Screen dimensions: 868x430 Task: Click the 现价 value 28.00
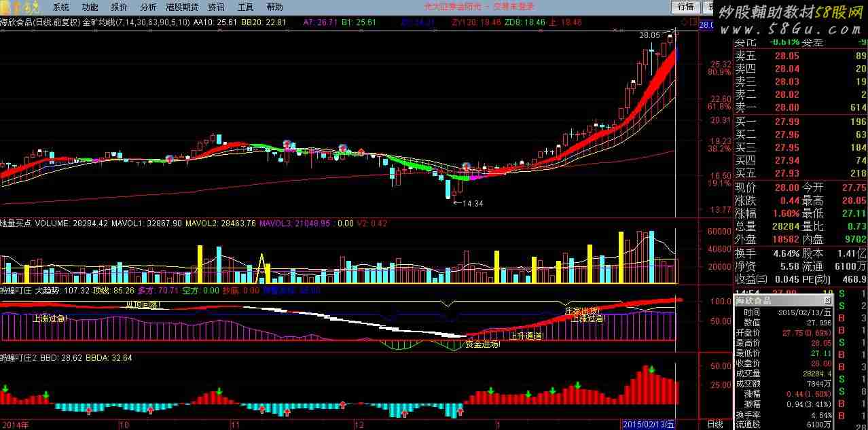[787, 187]
